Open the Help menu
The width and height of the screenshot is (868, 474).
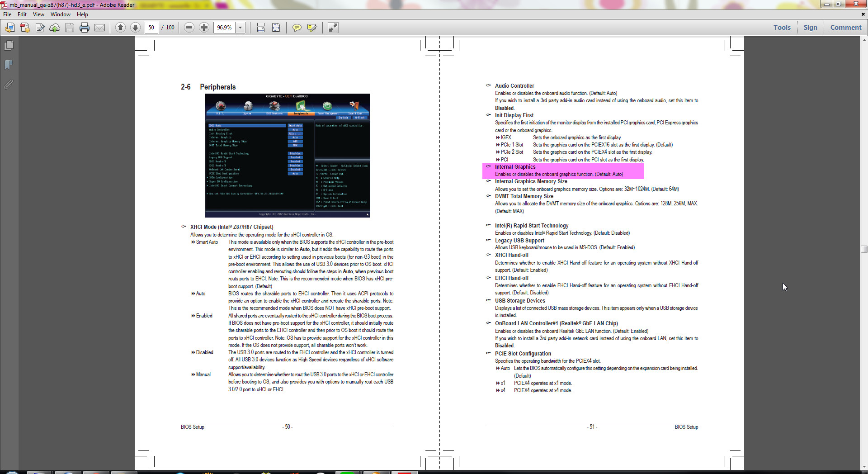tap(82, 14)
